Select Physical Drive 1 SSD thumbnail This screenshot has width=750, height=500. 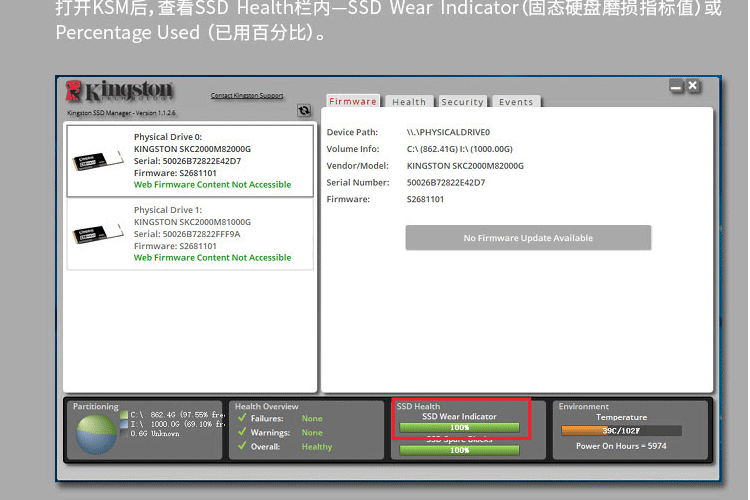[x=98, y=233]
